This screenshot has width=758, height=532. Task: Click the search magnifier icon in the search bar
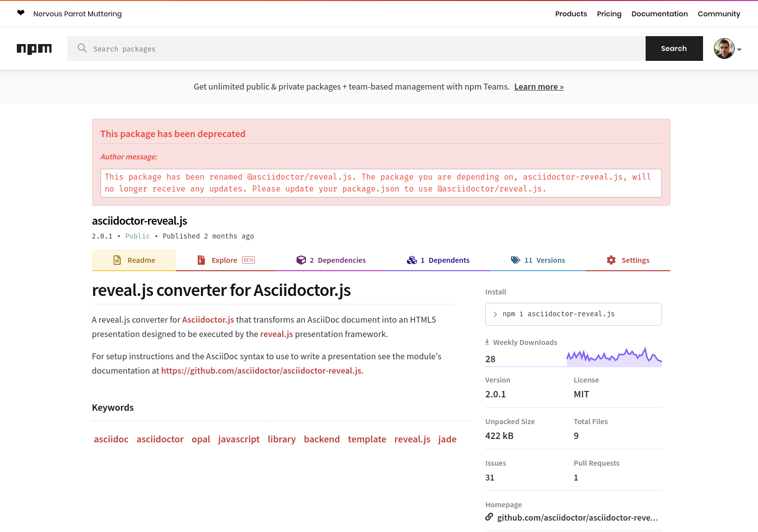[82, 48]
